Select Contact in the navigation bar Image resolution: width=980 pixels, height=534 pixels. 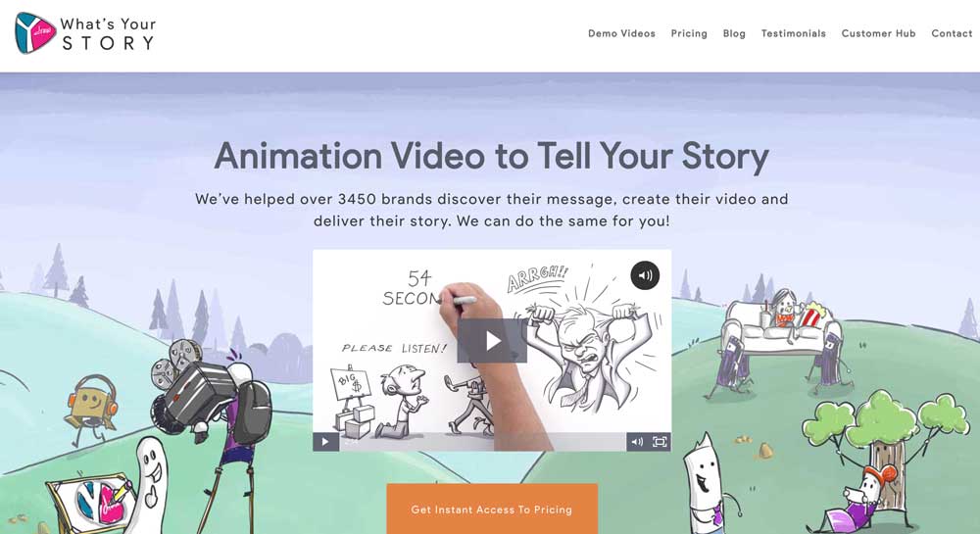tap(952, 33)
